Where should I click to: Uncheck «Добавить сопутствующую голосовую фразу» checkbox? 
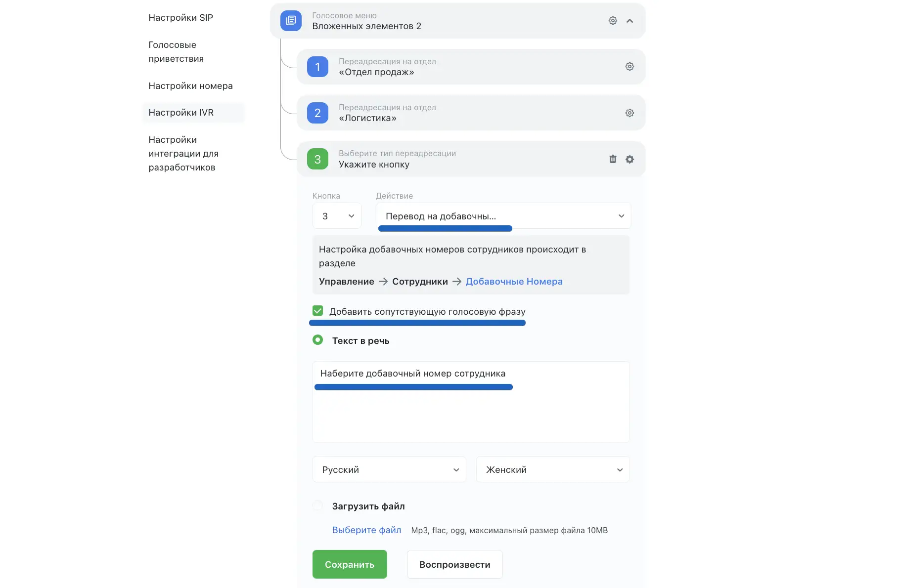(x=318, y=311)
